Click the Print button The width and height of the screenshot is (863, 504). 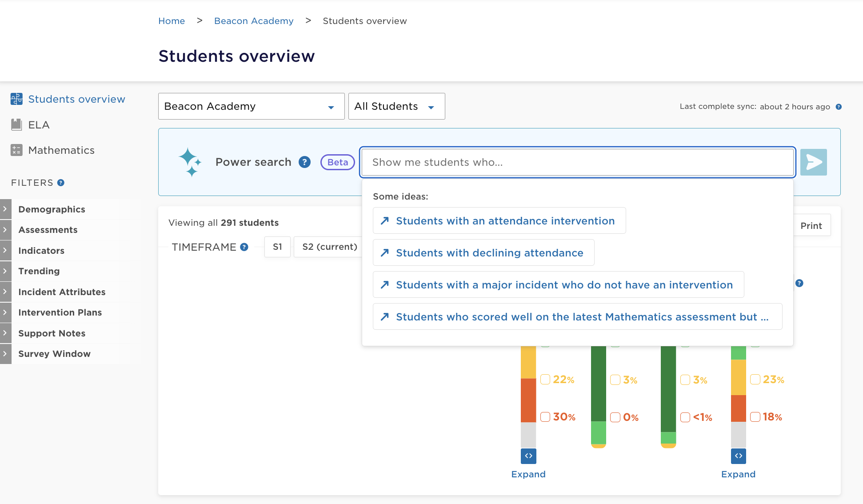[x=811, y=226]
